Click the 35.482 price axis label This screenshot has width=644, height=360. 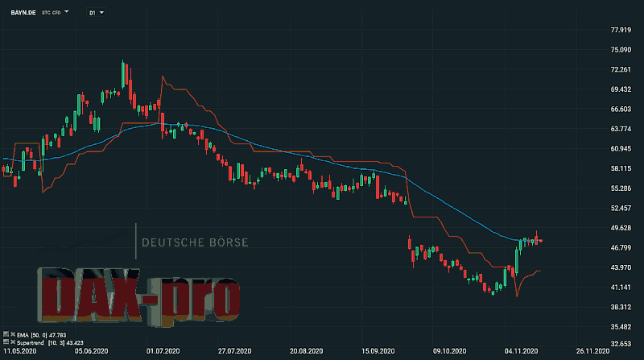(x=621, y=327)
